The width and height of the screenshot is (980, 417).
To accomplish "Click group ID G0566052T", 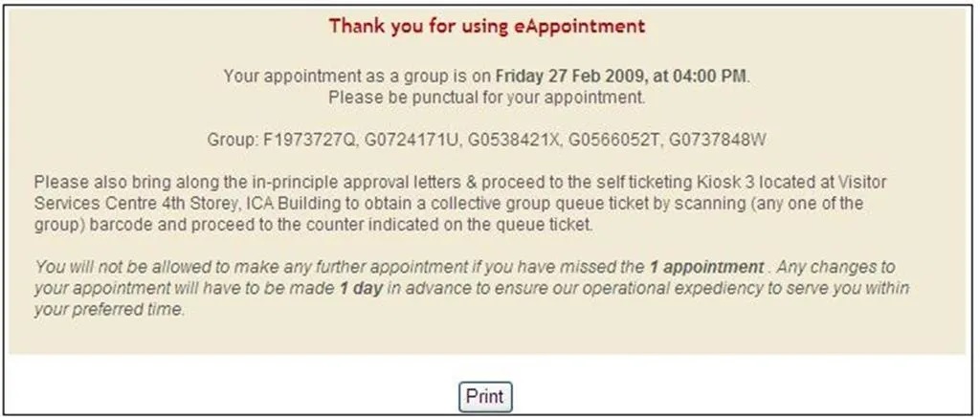I will (613, 140).
